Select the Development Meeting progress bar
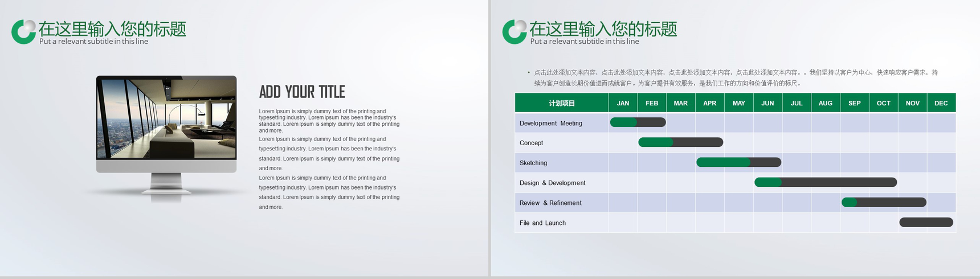The width and height of the screenshot is (980, 279). 638,122
